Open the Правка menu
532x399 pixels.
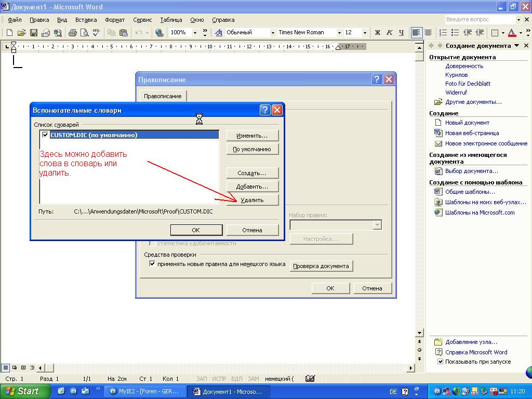coord(39,20)
